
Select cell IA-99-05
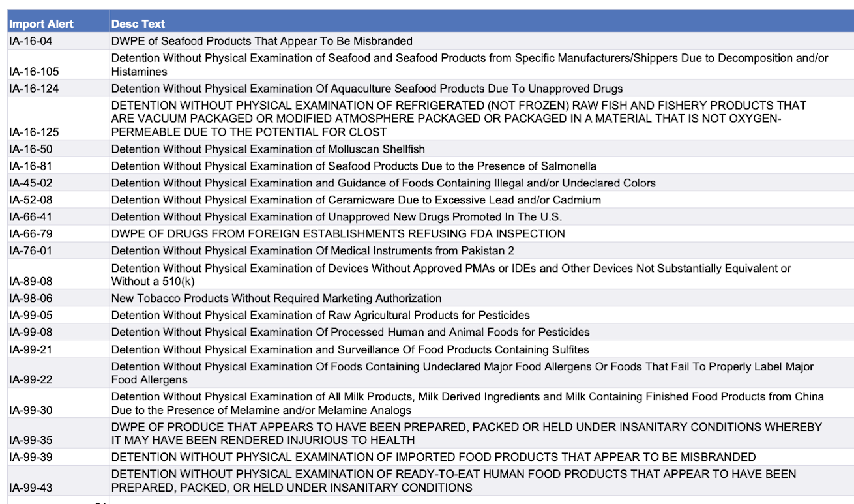[31, 316]
